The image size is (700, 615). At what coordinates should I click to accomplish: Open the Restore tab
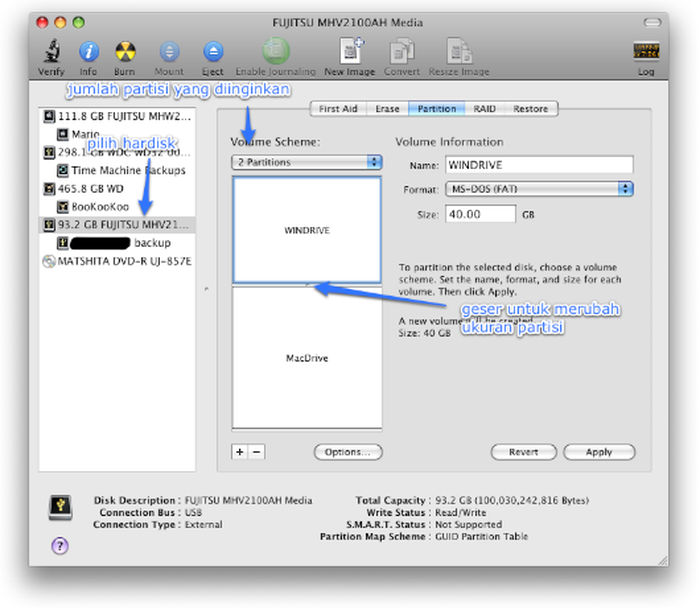tap(530, 109)
